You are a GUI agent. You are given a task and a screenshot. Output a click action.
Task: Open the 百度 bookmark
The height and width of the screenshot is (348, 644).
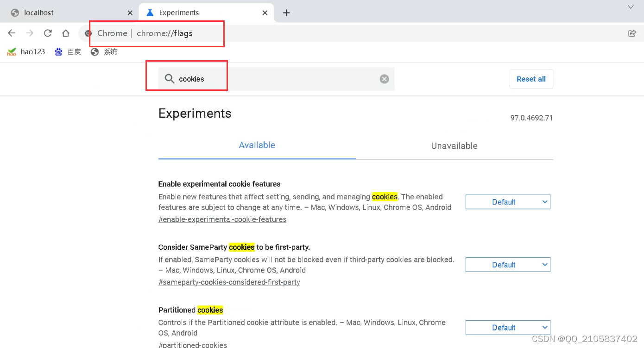click(68, 52)
